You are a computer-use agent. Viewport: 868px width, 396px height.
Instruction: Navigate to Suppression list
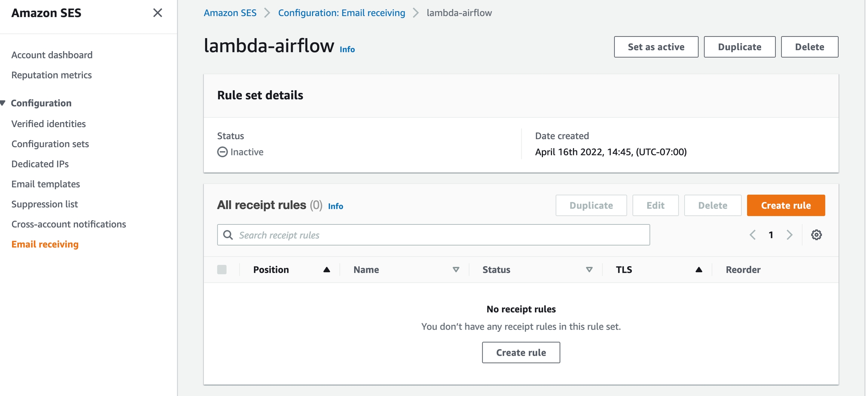[44, 204]
